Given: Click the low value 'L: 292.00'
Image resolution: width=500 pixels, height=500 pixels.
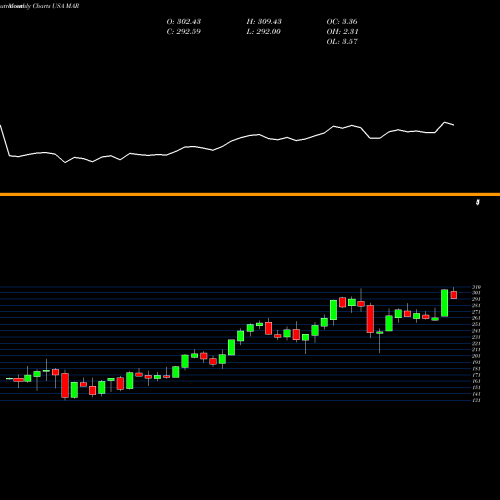Looking at the screenshot, I should click(x=263, y=32).
